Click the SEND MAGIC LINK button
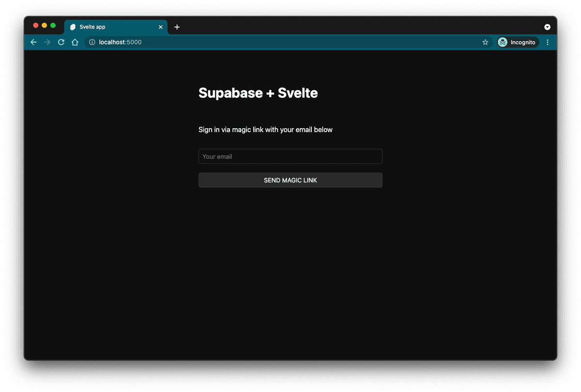Image resolution: width=581 pixels, height=392 pixels. [290, 180]
